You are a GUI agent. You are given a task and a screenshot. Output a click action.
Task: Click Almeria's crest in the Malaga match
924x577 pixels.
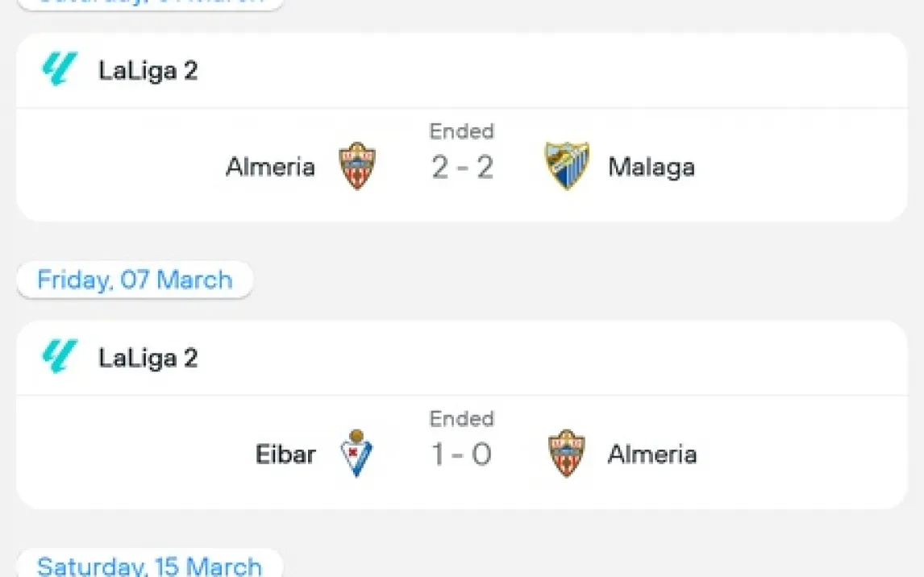[x=356, y=167]
